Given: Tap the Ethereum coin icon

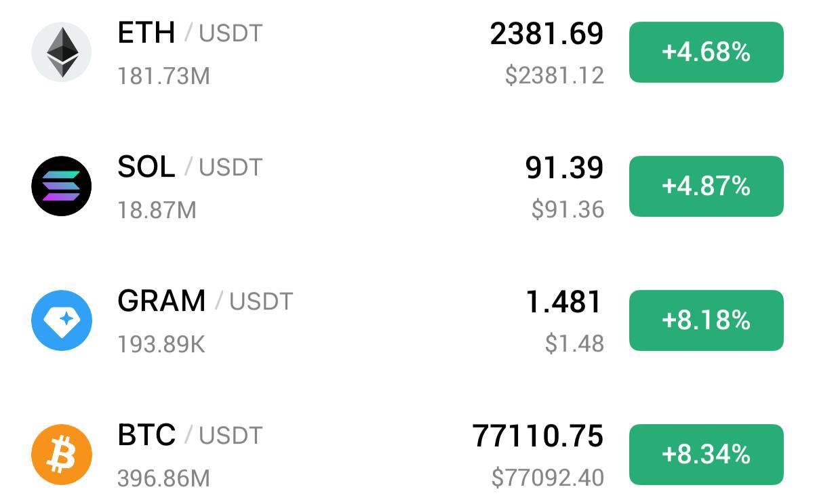Looking at the screenshot, I should [62, 52].
